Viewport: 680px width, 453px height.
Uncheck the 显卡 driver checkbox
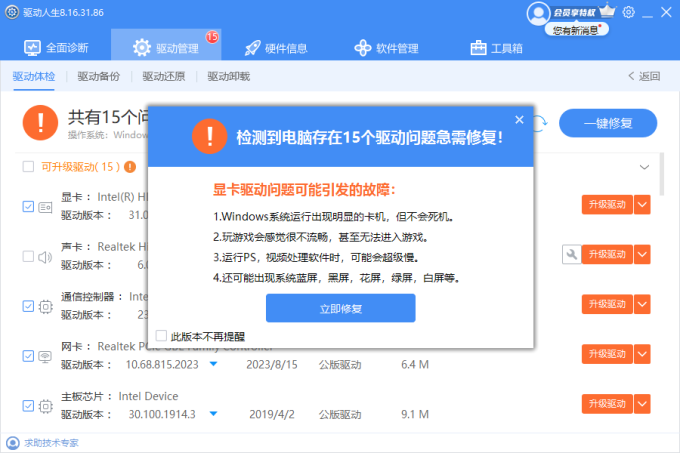pos(28,206)
